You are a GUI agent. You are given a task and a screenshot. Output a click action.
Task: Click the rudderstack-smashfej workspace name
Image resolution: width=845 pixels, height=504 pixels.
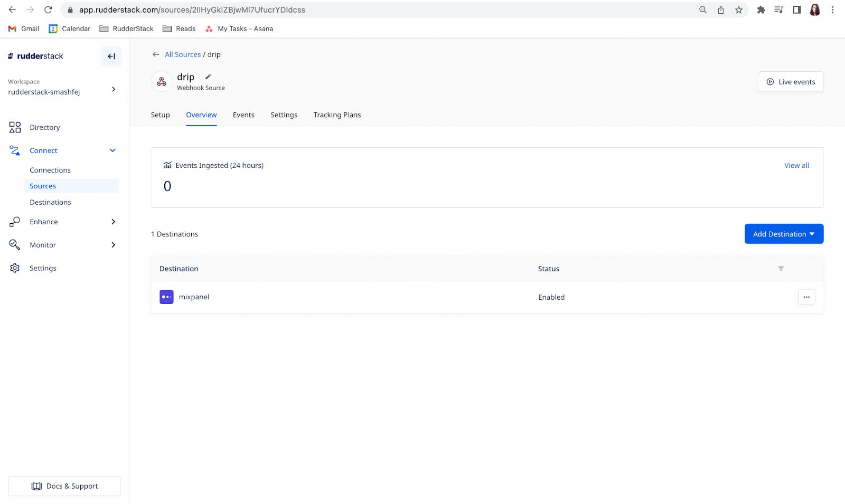coord(44,92)
